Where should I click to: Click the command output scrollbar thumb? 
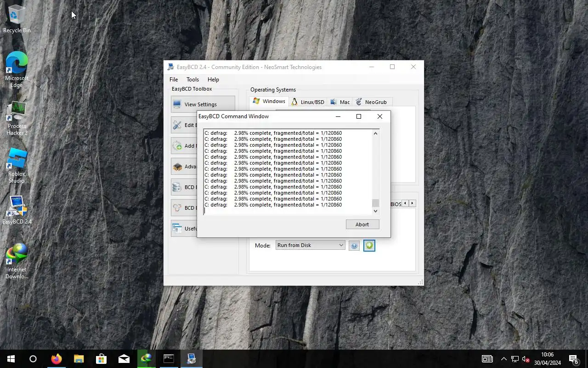click(375, 203)
